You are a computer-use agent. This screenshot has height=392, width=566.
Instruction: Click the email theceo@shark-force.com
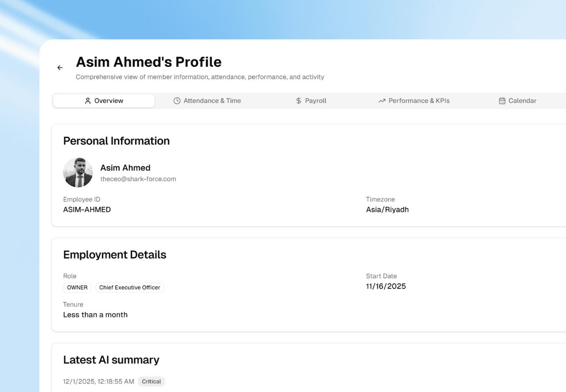point(138,179)
